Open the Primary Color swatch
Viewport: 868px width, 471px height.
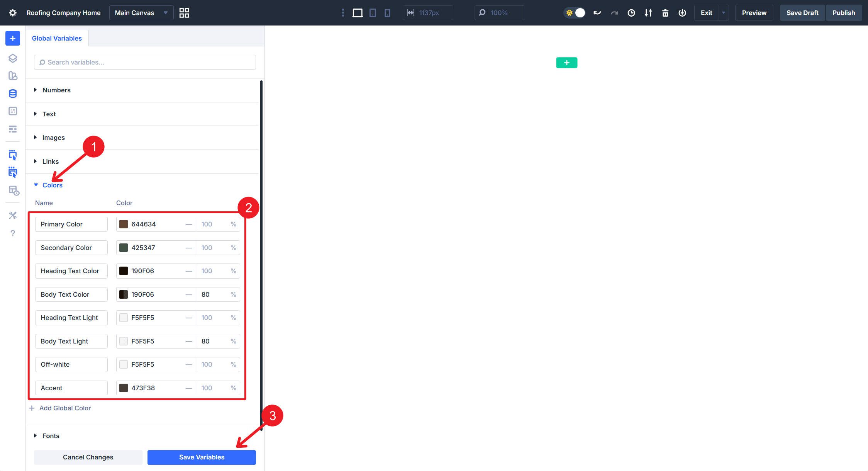click(124, 224)
